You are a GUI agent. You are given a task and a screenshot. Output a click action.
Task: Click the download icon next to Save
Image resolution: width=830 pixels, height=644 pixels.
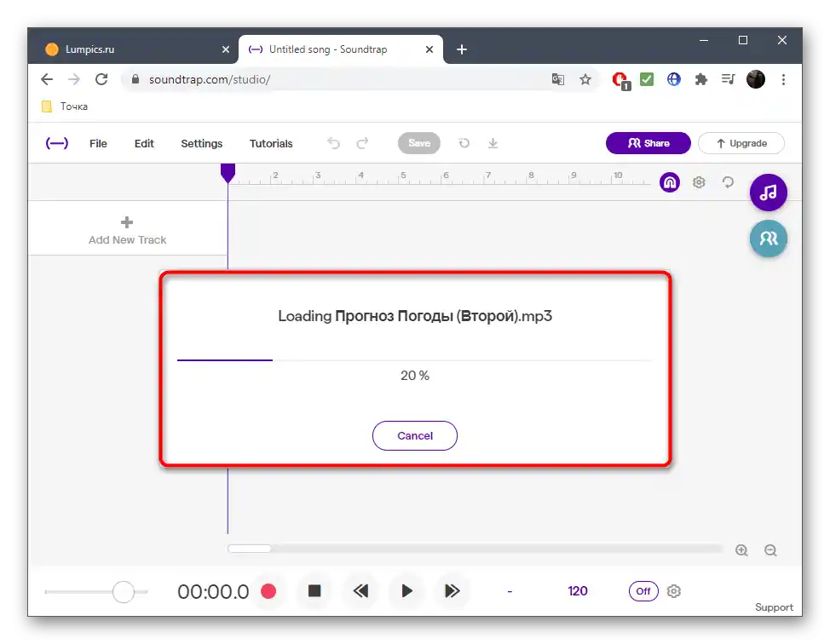(x=493, y=143)
